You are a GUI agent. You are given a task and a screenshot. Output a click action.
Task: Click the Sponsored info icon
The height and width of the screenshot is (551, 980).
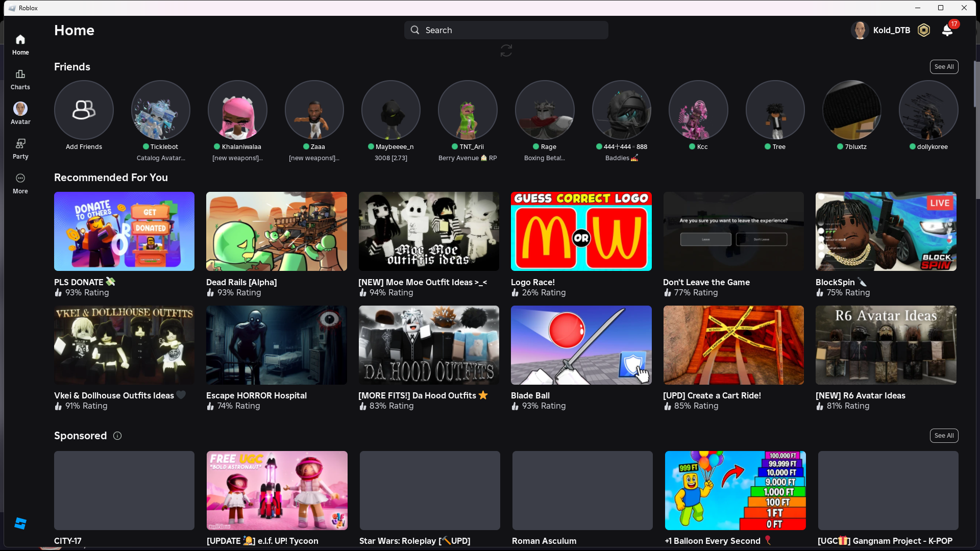(x=117, y=436)
